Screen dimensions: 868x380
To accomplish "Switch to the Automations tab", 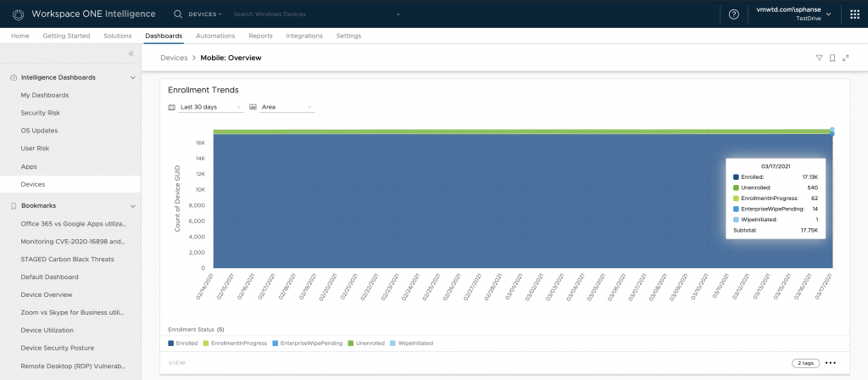I will tap(215, 36).
